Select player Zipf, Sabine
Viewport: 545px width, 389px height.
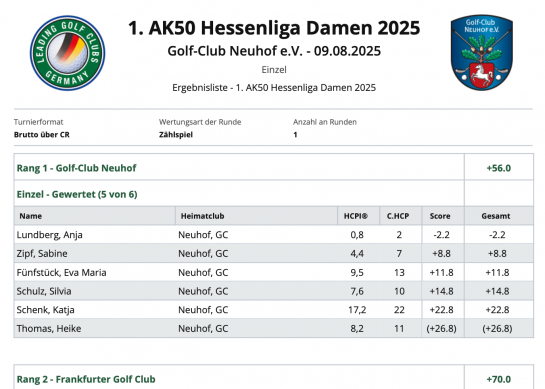pos(42,253)
